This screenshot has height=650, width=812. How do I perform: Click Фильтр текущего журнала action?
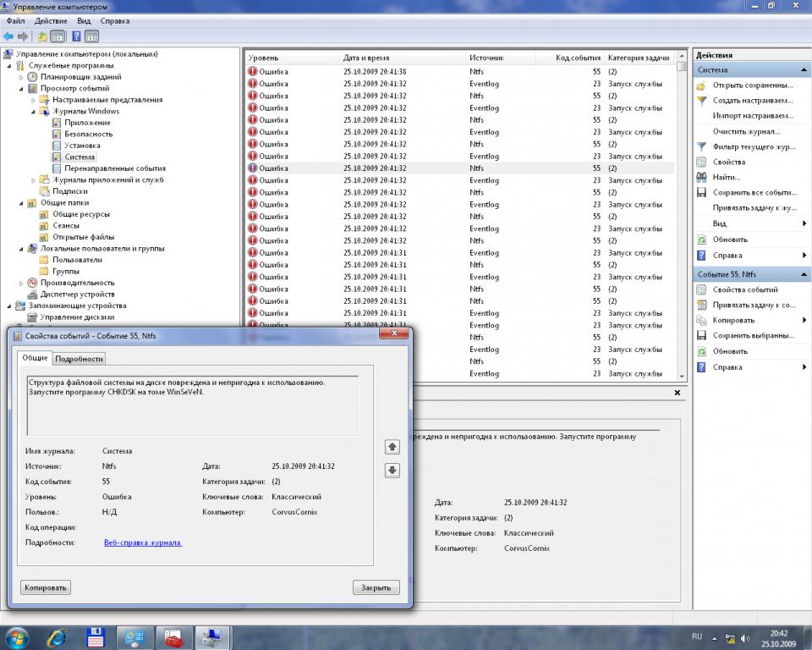[754, 146]
